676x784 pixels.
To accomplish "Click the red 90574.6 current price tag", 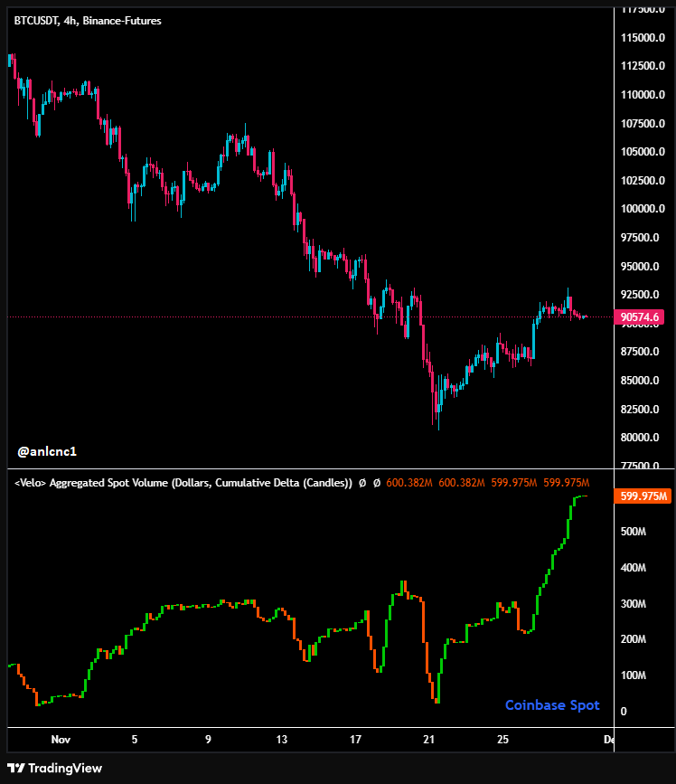I will pyautogui.click(x=639, y=316).
